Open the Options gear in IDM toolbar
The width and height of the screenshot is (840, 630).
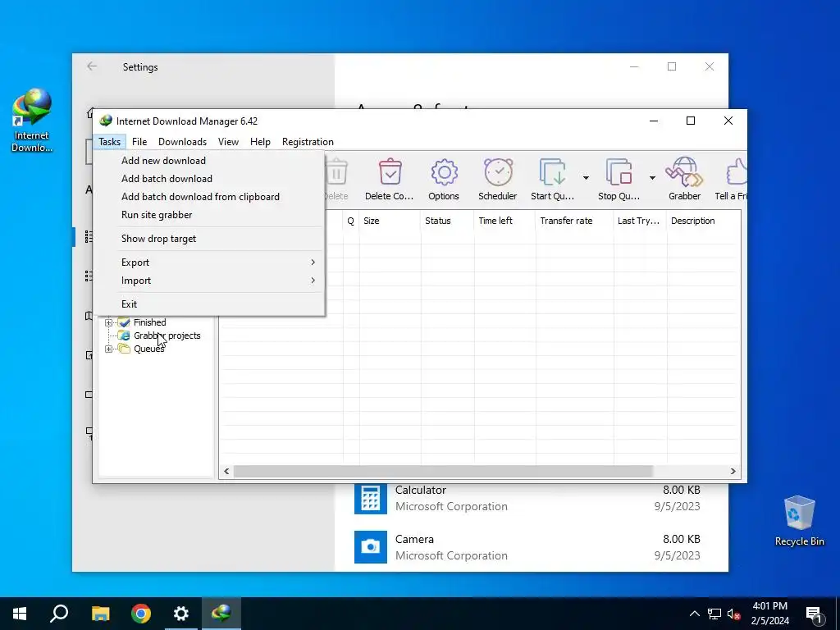click(x=444, y=179)
